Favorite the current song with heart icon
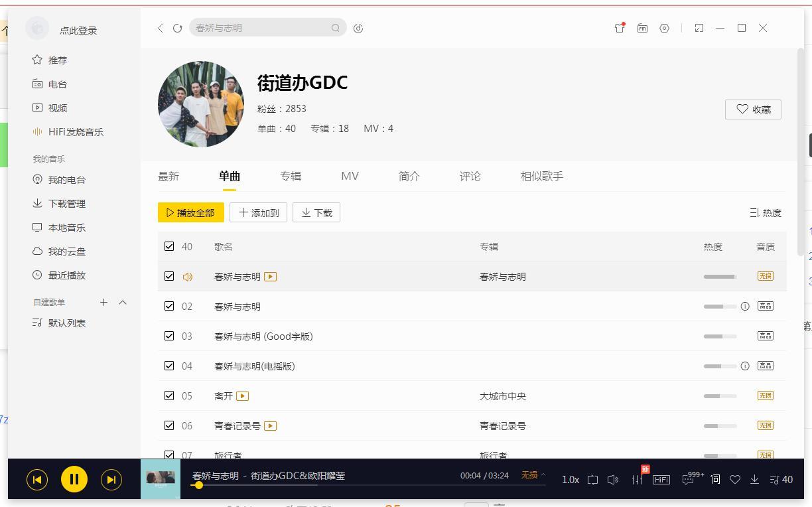This screenshot has width=812, height=507. 735,479
